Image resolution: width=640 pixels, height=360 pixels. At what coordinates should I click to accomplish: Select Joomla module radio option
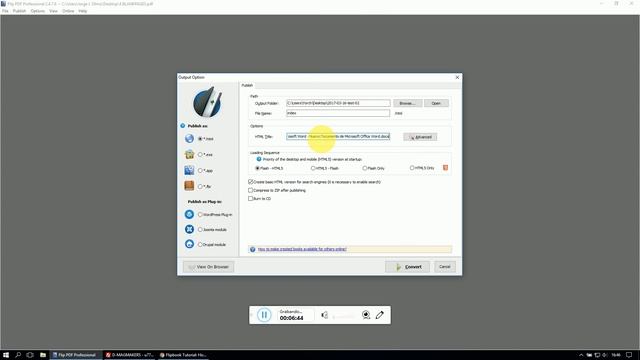[x=200, y=229]
